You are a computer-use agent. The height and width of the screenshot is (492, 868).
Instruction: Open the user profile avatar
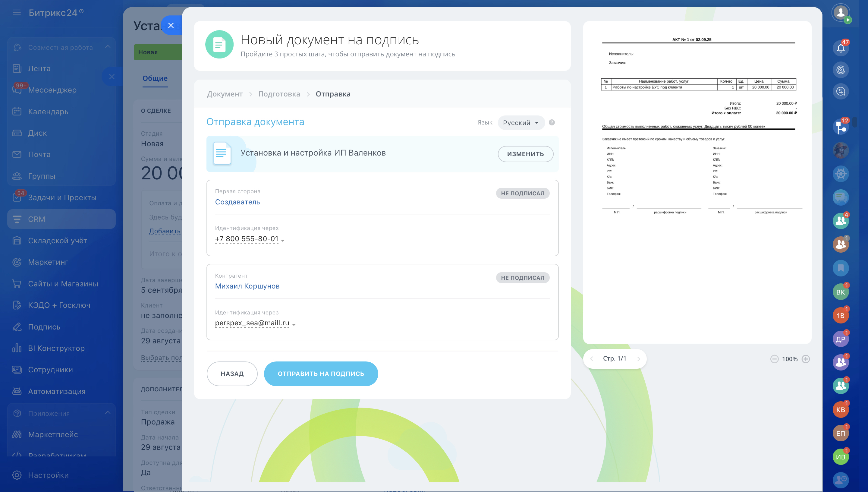tap(841, 13)
